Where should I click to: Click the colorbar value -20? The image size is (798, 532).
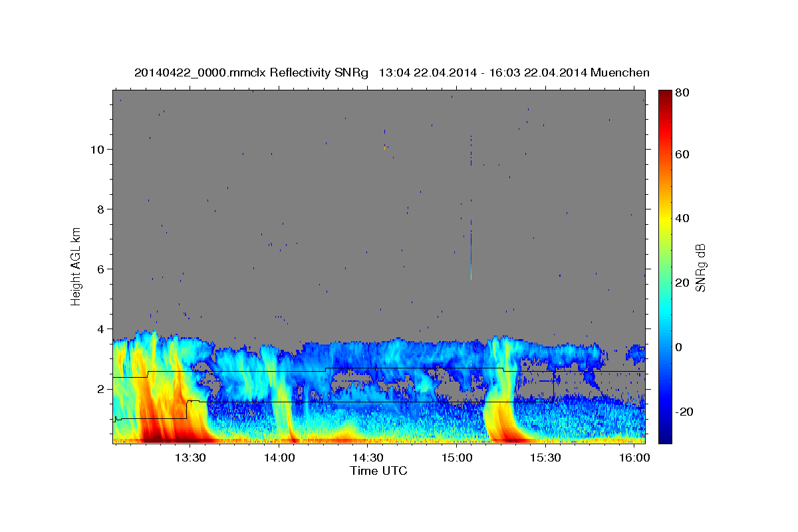[684, 412]
